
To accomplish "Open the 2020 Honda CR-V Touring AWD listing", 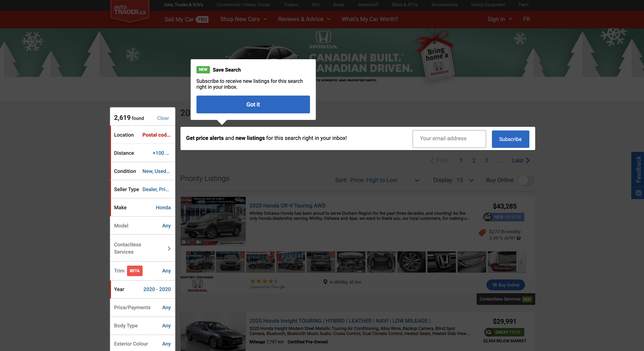I will tap(287, 205).
